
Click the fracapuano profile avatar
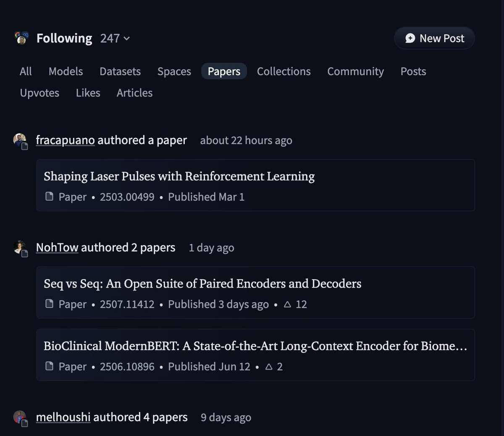tap(19, 139)
